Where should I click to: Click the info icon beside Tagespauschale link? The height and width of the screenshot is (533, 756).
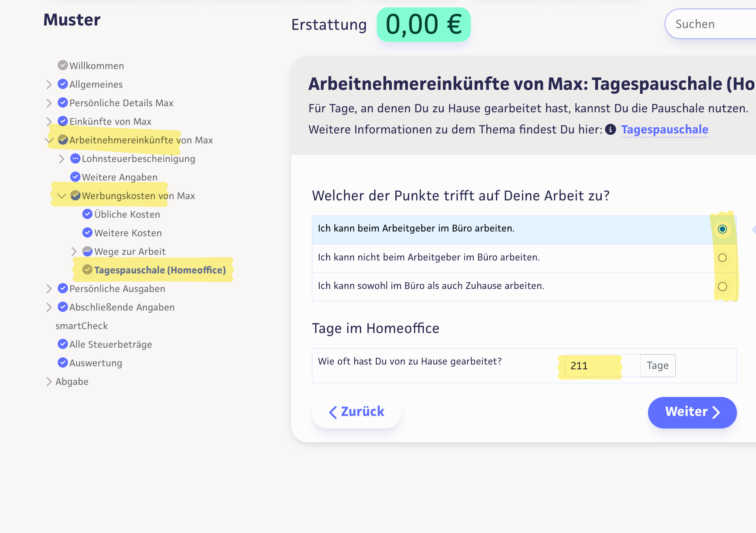click(610, 130)
